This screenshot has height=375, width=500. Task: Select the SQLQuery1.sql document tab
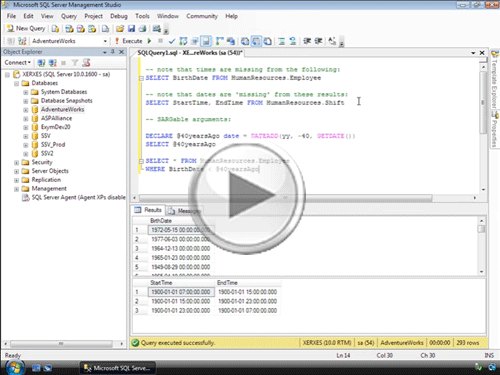(x=190, y=53)
